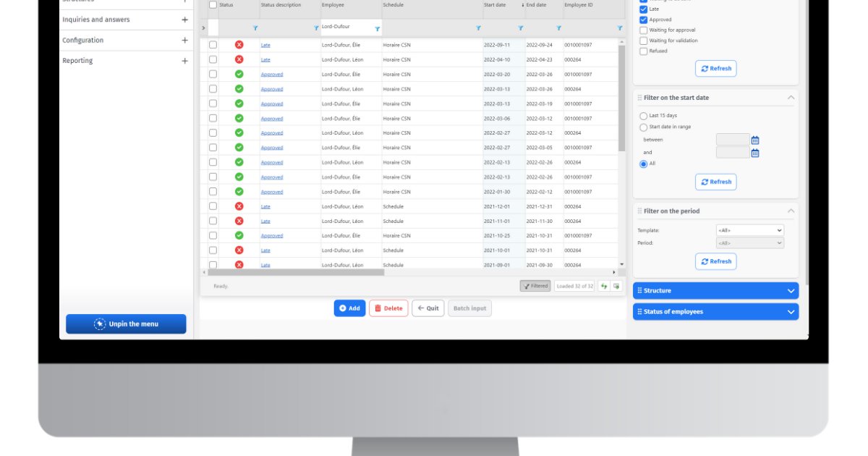
Task: Collapse the Filter on the start date section
Action: pos(791,97)
